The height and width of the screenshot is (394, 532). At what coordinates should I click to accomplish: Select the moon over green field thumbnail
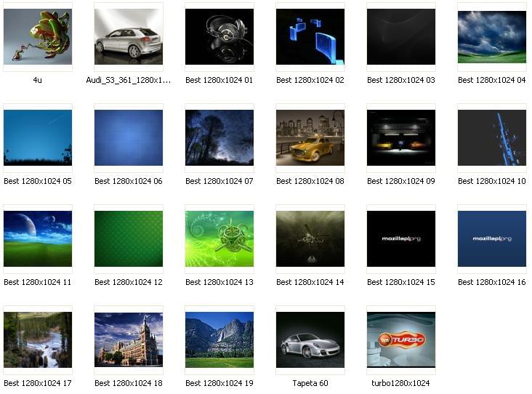click(38, 238)
